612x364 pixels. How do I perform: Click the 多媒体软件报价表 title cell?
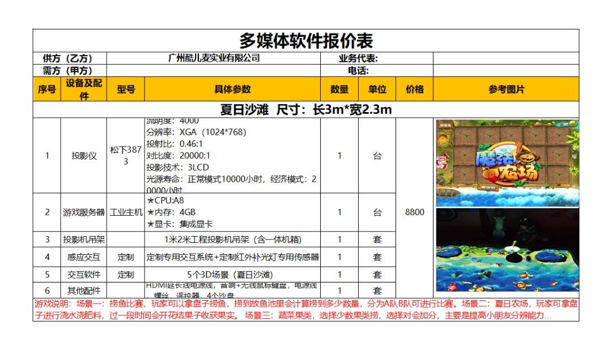305,41
